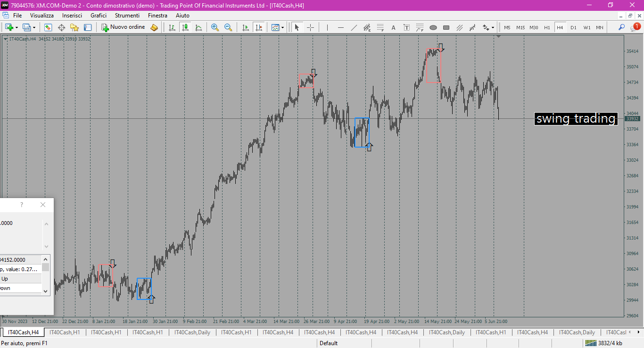Viewport: 644px width, 348px height.
Task: Select the 'Up' row in dialog list
Action: click(x=21, y=279)
